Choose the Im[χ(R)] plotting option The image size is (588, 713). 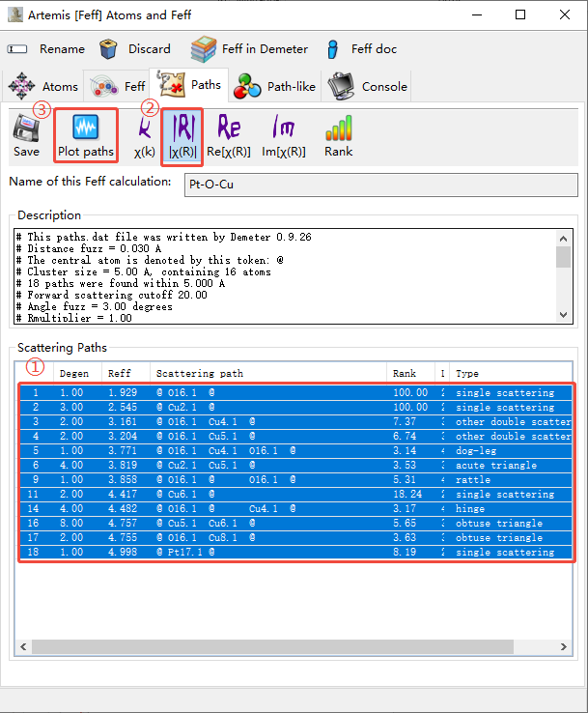(x=283, y=135)
